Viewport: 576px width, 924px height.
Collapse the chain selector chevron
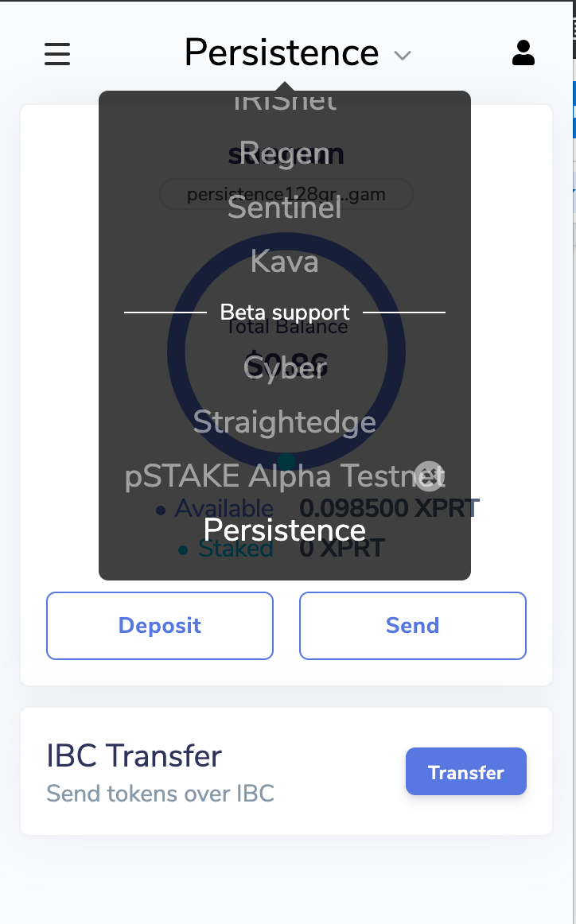[x=402, y=56]
